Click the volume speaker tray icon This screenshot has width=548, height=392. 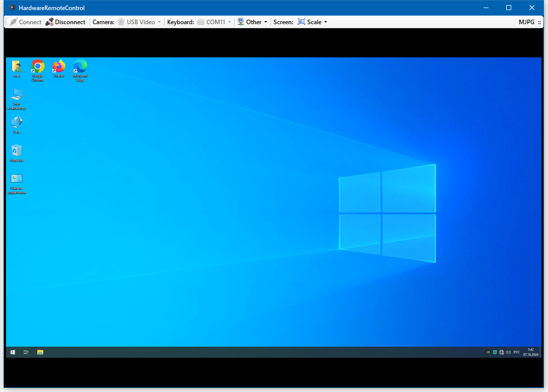[508, 352]
